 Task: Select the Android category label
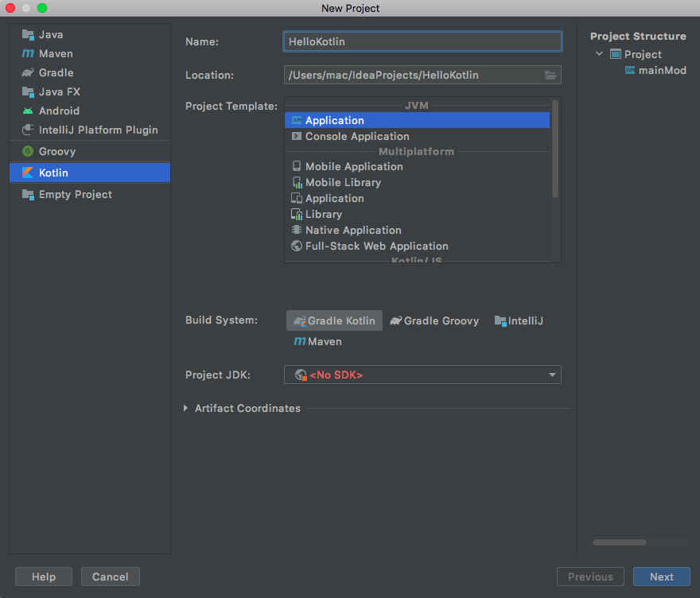[x=60, y=111]
